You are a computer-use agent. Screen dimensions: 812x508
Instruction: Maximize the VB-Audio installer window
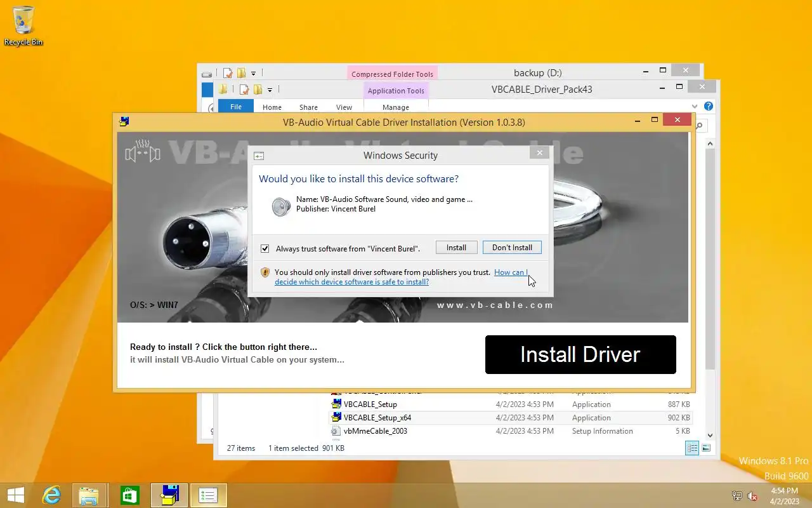tap(655, 119)
